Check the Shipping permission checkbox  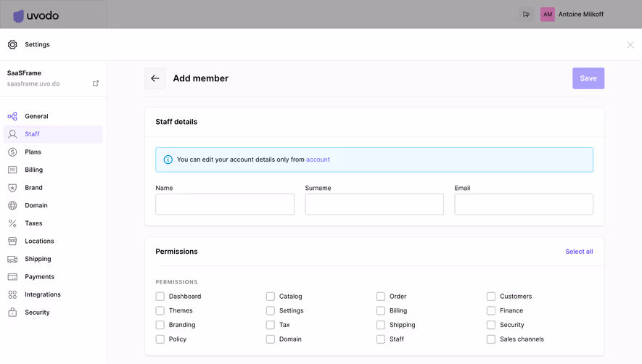[381, 325]
